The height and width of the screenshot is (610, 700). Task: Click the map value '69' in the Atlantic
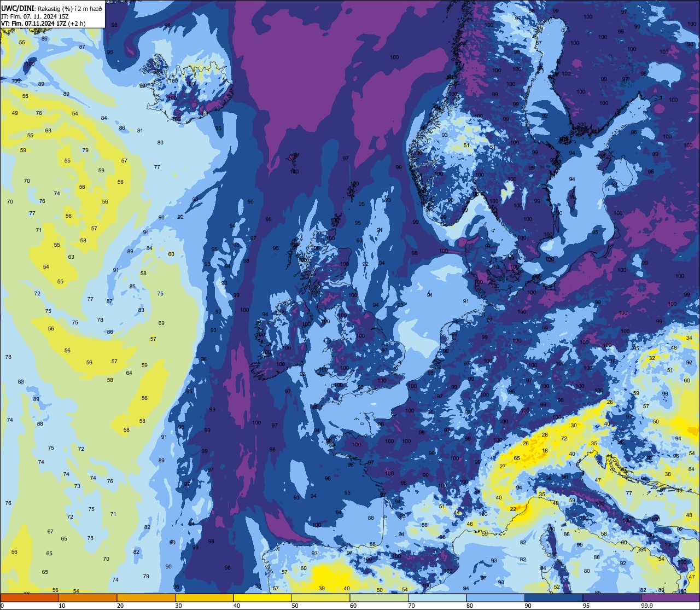[161, 323]
